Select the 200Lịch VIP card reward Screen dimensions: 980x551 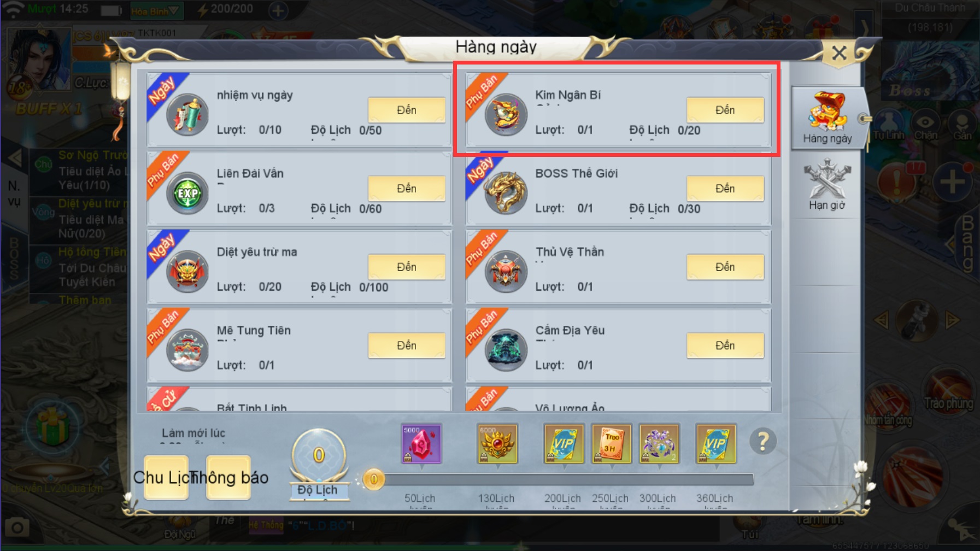pyautogui.click(x=564, y=444)
